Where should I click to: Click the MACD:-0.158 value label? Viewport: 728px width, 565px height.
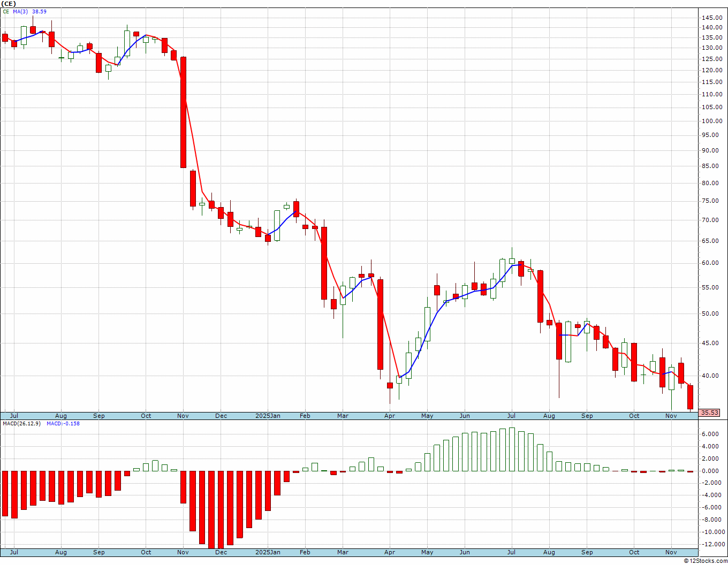[x=63, y=424]
